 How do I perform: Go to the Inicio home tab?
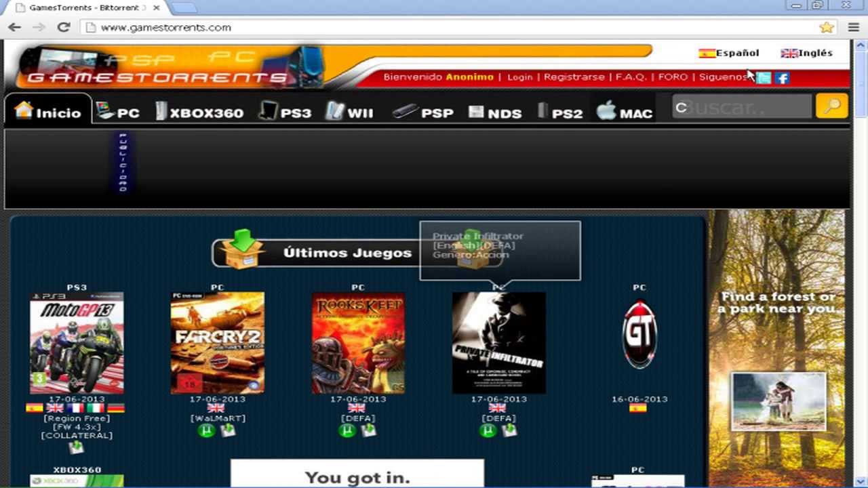coord(47,110)
